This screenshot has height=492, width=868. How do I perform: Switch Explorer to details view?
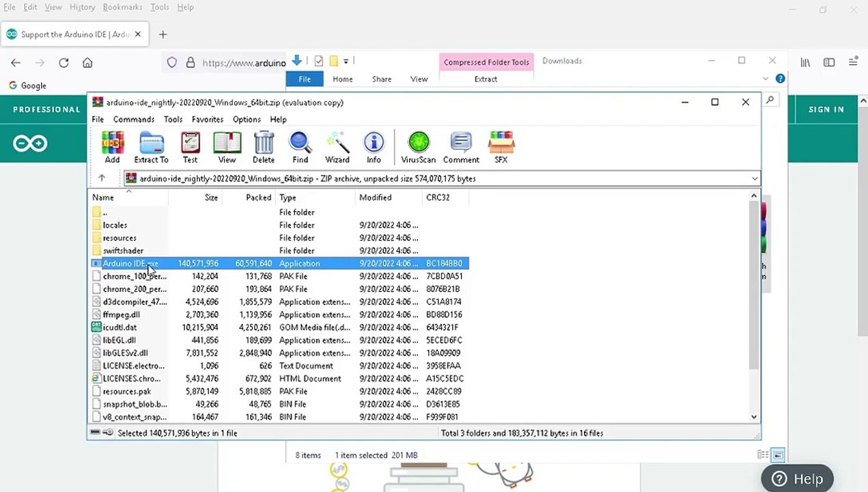(x=762, y=455)
